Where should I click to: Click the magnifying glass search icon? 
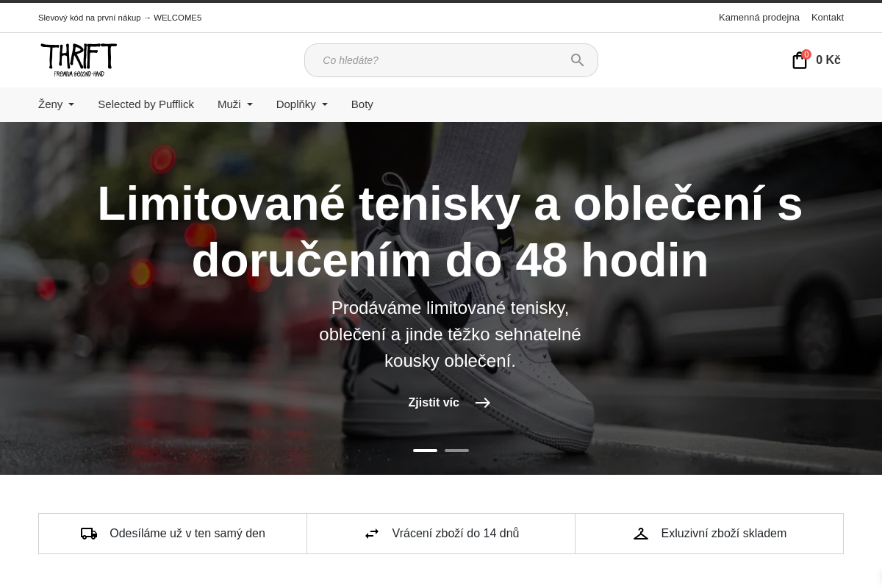(x=578, y=60)
